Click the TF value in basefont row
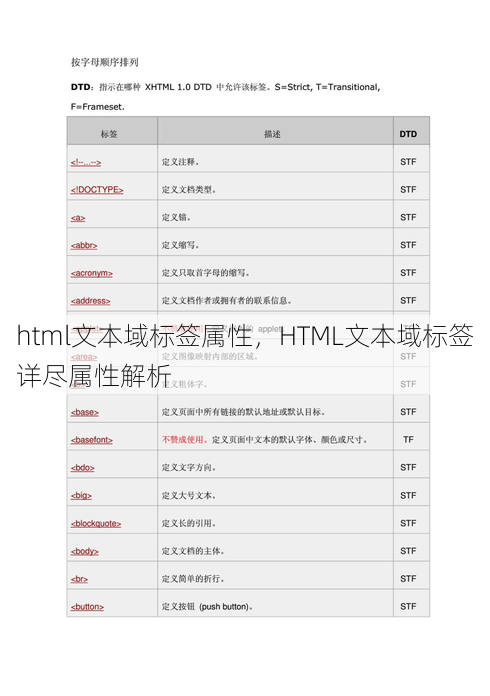This screenshot has height=696, width=490. coord(408,439)
